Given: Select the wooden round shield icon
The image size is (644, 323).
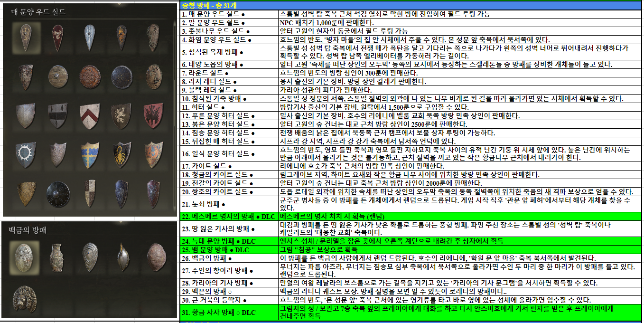Looking at the screenshot, I should [58, 76].
